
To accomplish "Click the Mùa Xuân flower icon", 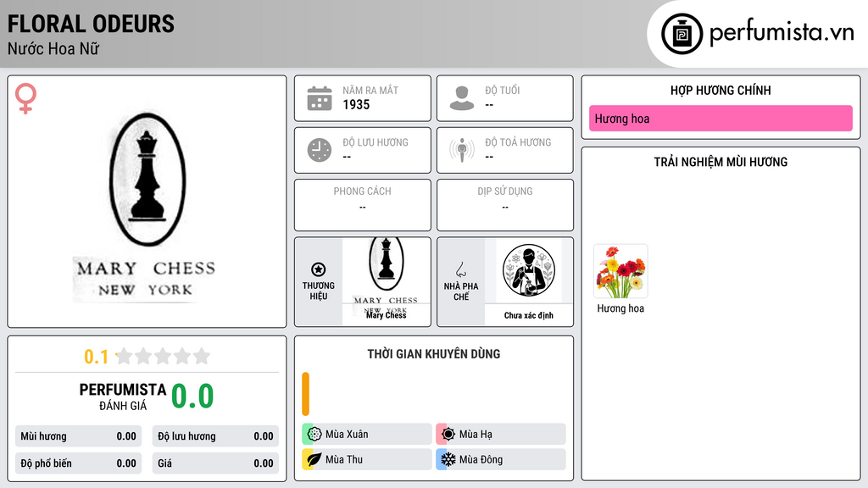I will click(314, 434).
